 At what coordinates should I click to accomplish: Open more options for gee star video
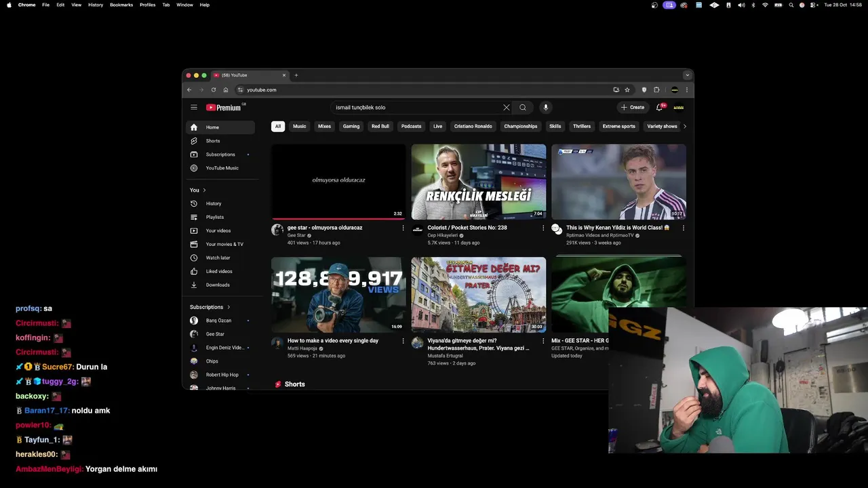[x=403, y=228]
